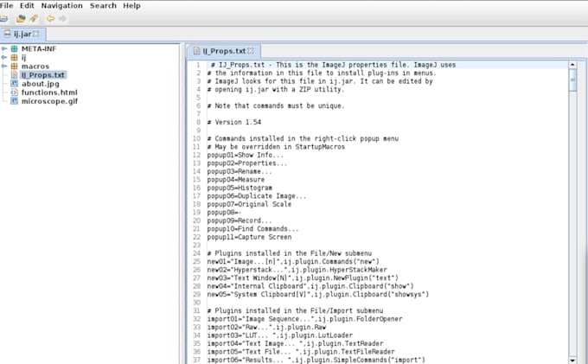Click the grey Forward arrow icon
This screenshot has width=588, height=364.
pyautogui.click(x=62, y=18)
